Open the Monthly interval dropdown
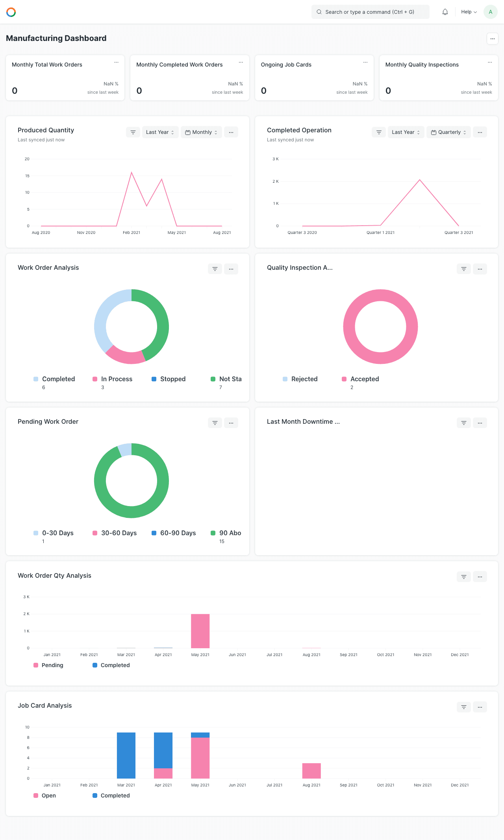The width and height of the screenshot is (504, 840). (202, 132)
